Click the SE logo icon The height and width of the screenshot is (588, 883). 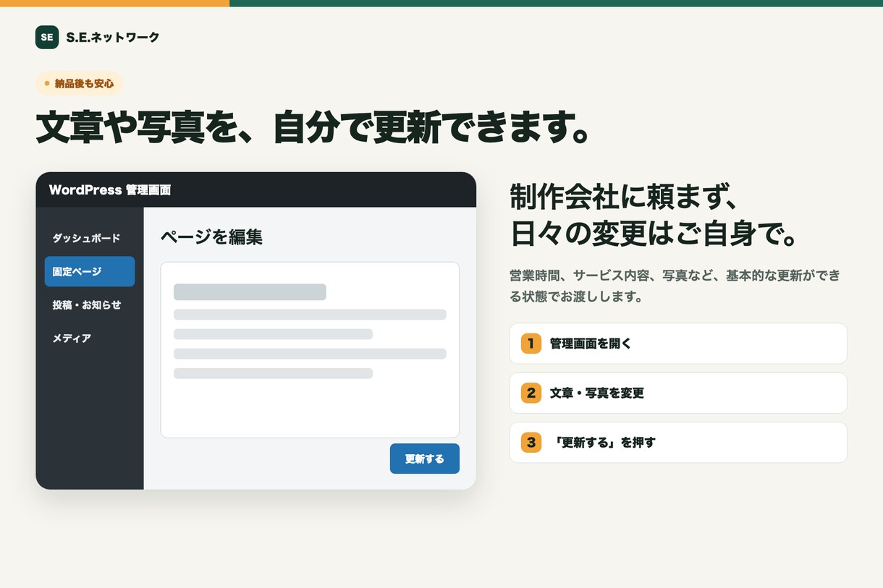pyautogui.click(x=47, y=37)
